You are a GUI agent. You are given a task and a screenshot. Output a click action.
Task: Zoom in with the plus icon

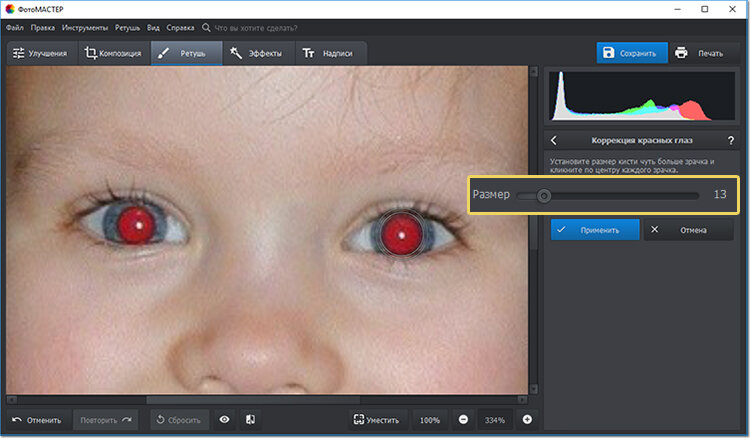(x=527, y=419)
